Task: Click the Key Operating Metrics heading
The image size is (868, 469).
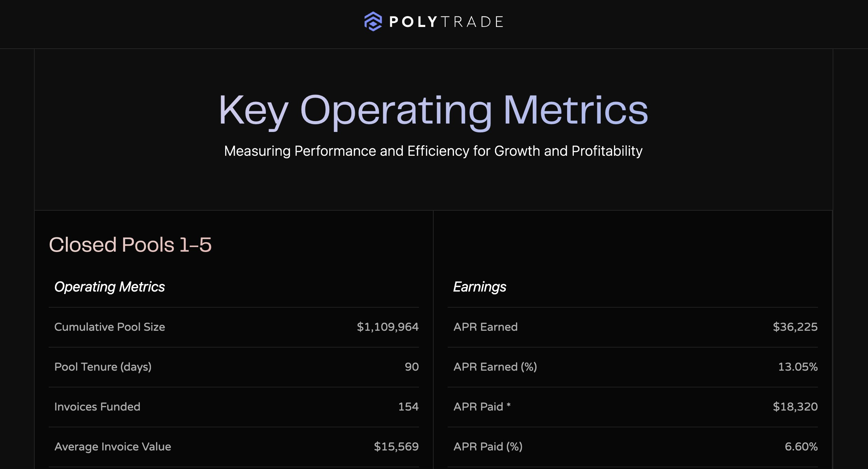Action: 433,110
